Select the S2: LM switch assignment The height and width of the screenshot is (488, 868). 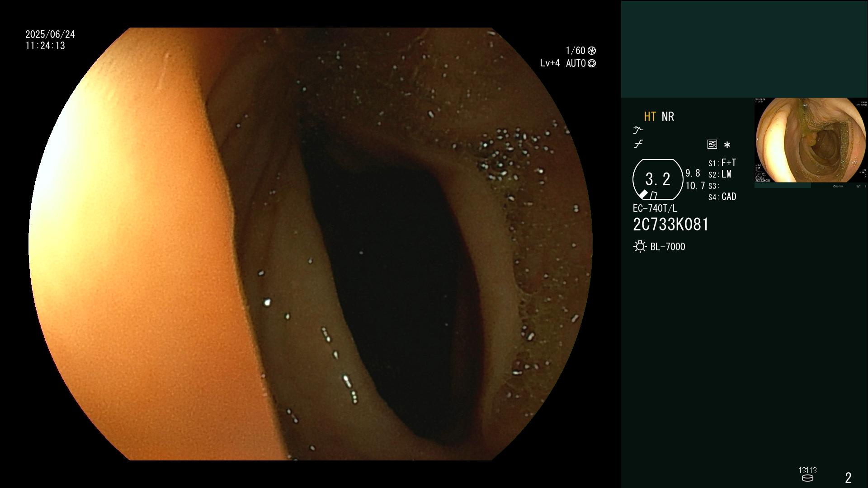tap(720, 174)
